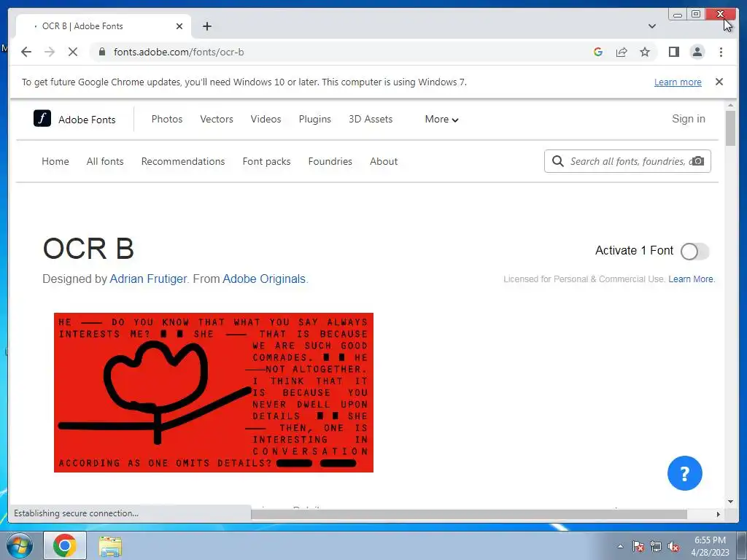The height and width of the screenshot is (560, 747).
Task: Open the Adrian Frutiger designer link
Action: tap(148, 279)
